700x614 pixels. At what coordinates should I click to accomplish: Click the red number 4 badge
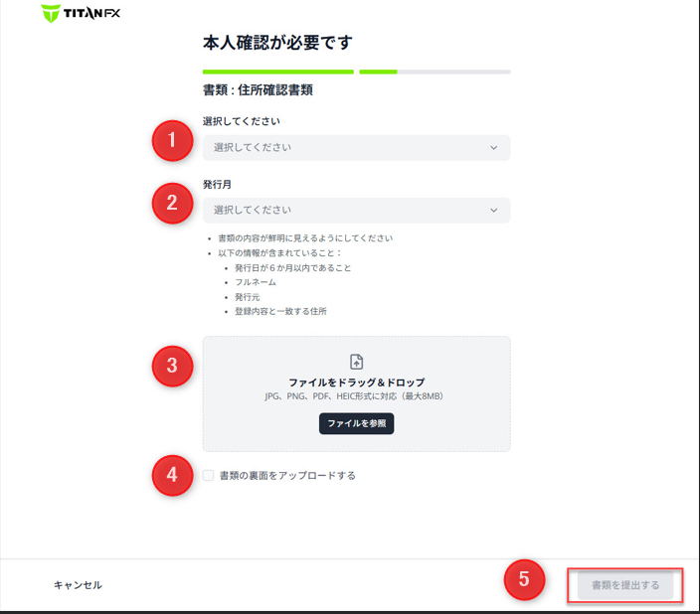click(172, 475)
